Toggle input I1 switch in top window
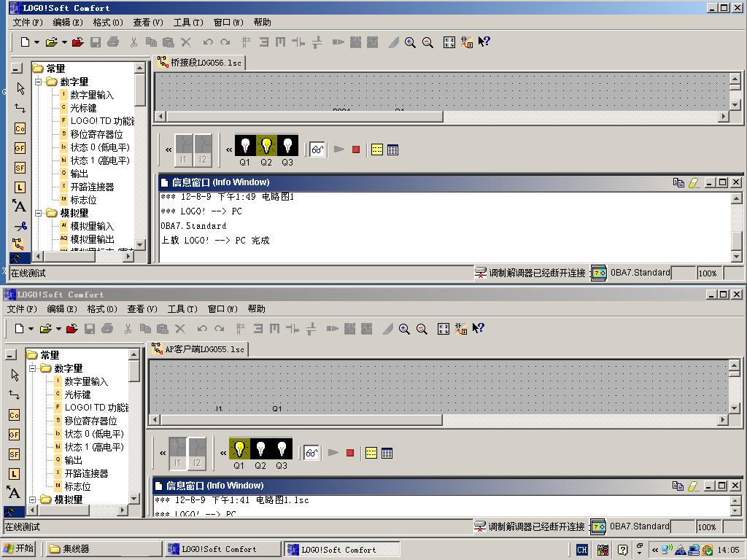Image resolution: width=747 pixels, height=560 pixels. tap(184, 150)
